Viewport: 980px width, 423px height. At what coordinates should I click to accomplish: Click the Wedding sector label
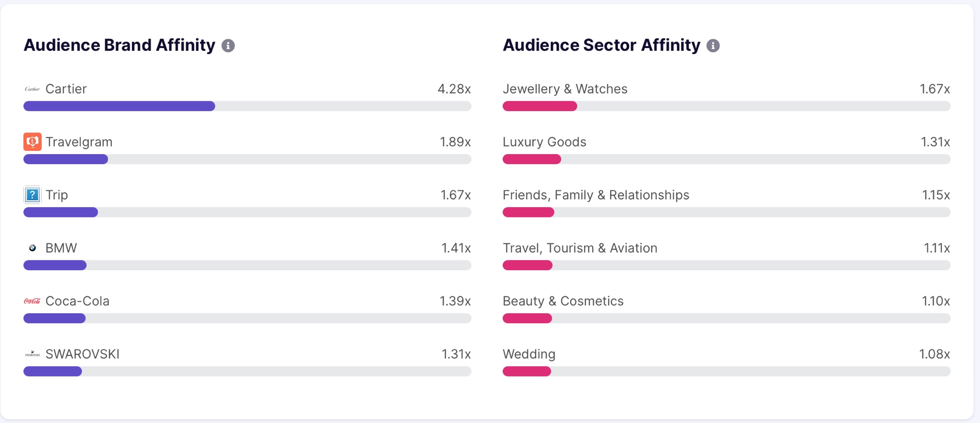(x=529, y=354)
